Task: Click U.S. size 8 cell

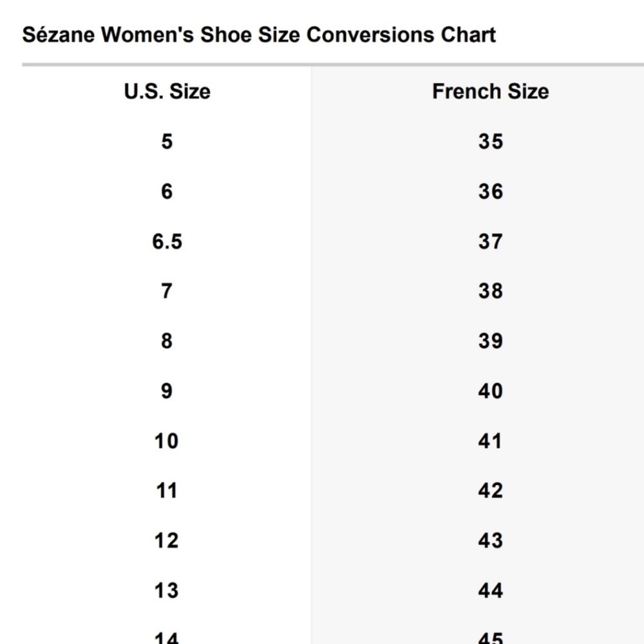Action: [167, 341]
